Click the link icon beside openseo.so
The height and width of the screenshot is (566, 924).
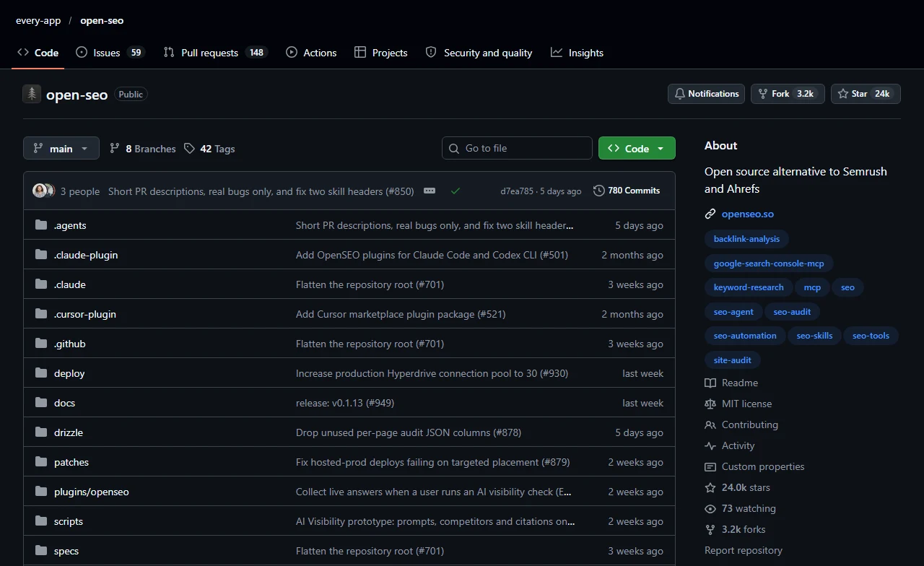[x=710, y=214]
